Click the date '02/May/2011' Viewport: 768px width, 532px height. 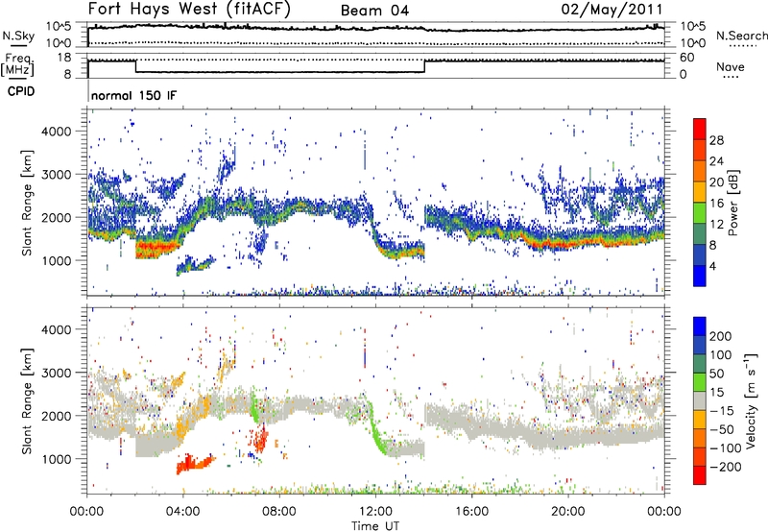[612, 9]
